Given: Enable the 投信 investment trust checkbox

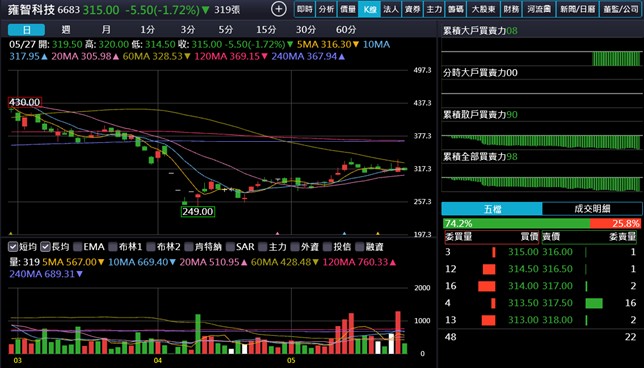Looking at the screenshot, I should click(x=327, y=247).
